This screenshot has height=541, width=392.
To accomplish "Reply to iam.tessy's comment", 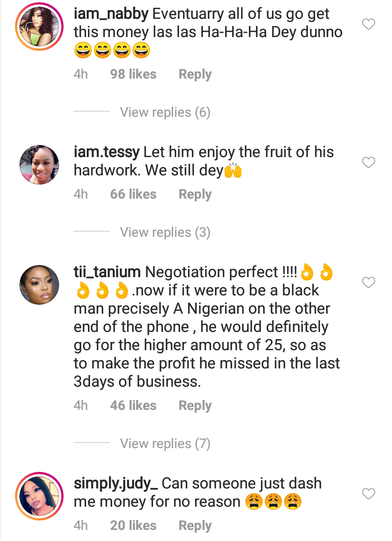I will (x=195, y=194).
